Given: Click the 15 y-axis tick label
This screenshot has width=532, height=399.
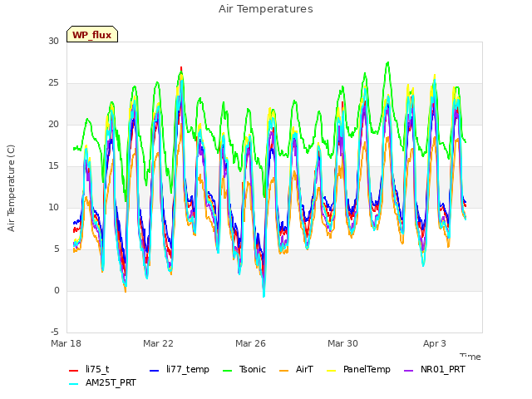Looking at the screenshot, I should (x=53, y=166).
